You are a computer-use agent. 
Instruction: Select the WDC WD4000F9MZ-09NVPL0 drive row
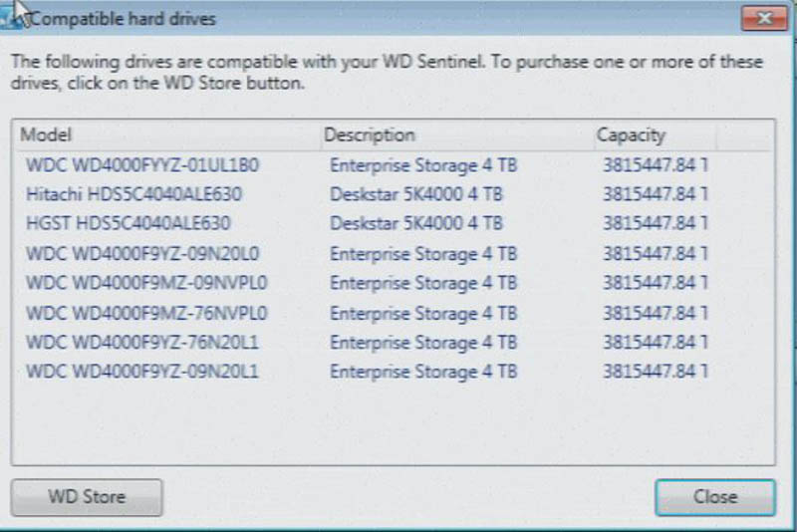[x=146, y=283]
